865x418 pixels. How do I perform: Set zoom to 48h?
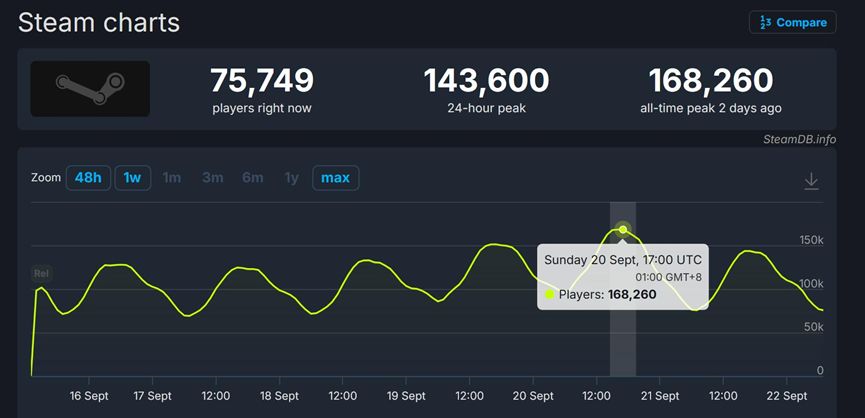88,178
